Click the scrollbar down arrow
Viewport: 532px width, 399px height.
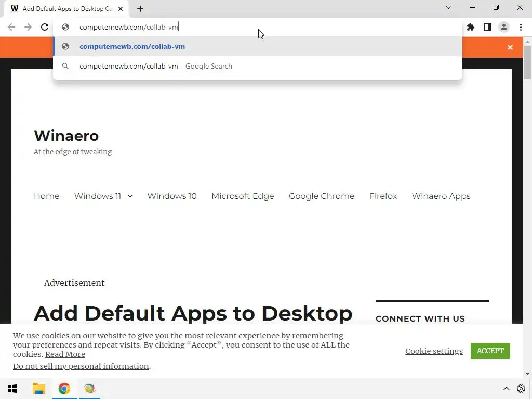pos(527,374)
